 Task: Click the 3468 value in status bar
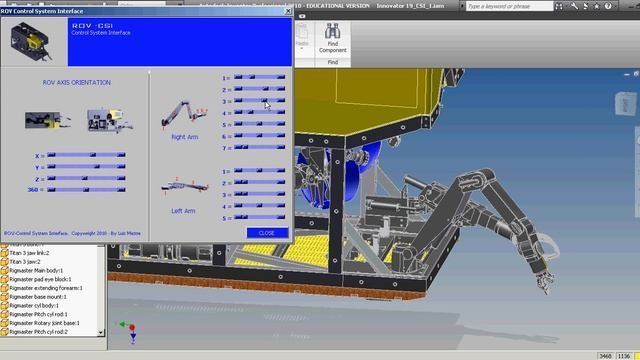click(x=605, y=356)
